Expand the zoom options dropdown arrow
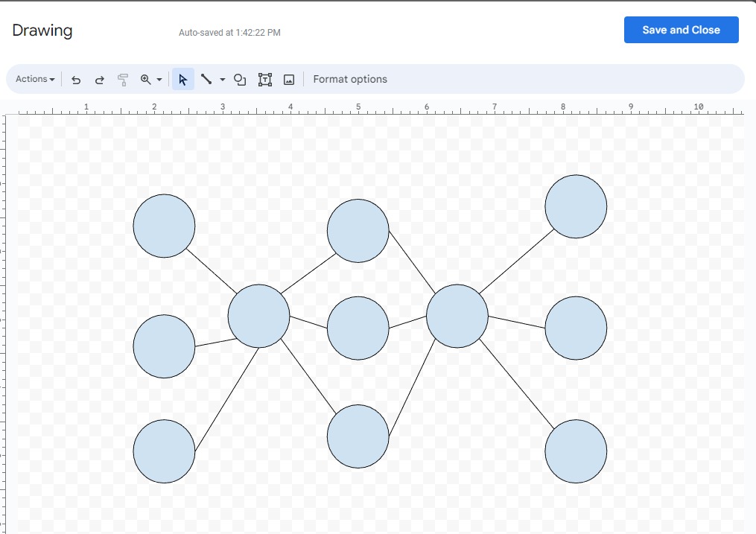Image resolution: width=756 pixels, height=534 pixels. 158,79
